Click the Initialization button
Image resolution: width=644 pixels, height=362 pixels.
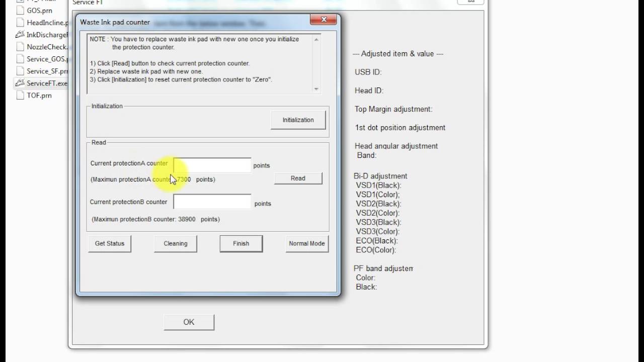coord(298,120)
